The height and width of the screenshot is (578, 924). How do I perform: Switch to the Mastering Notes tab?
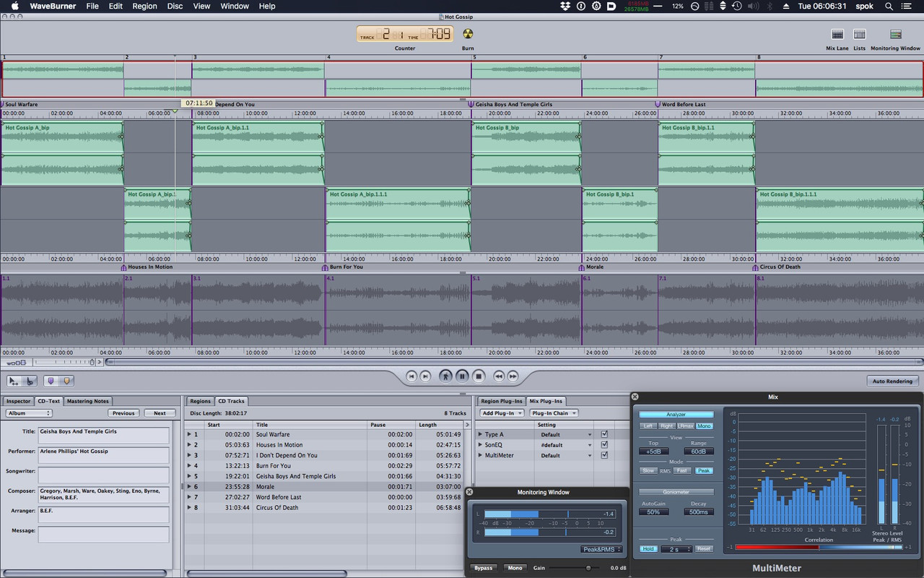coord(88,401)
